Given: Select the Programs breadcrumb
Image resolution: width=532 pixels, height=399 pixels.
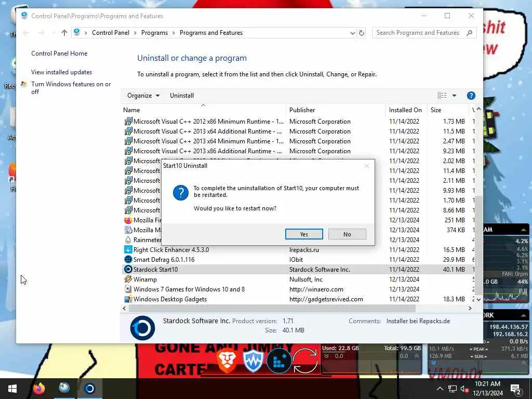Looking at the screenshot, I should (154, 33).
